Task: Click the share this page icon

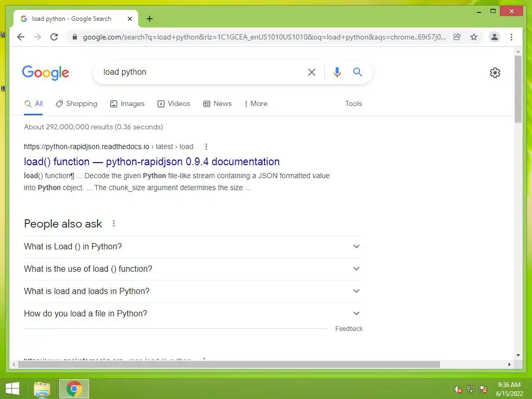Action: pyautogui.click(x=457, y=37)
